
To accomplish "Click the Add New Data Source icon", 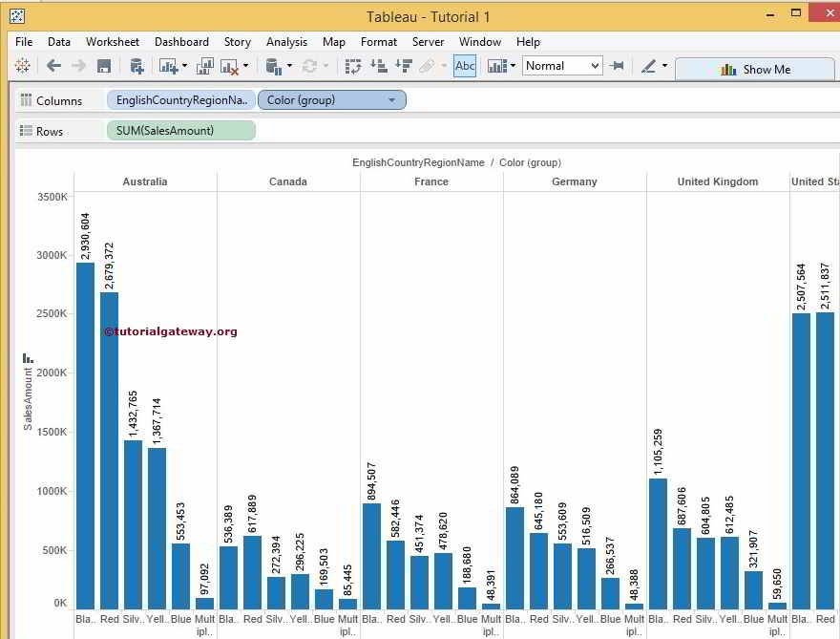I will tap(136, 66).
